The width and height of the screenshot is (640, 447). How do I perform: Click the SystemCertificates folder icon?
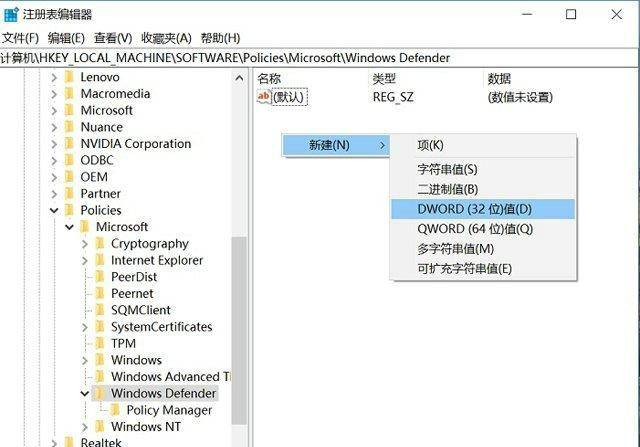pyautogui.click(x=100, y=327)
